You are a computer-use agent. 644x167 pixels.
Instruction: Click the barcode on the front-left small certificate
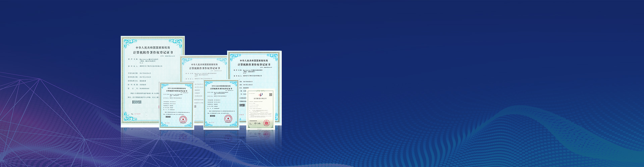click(168, 117)
